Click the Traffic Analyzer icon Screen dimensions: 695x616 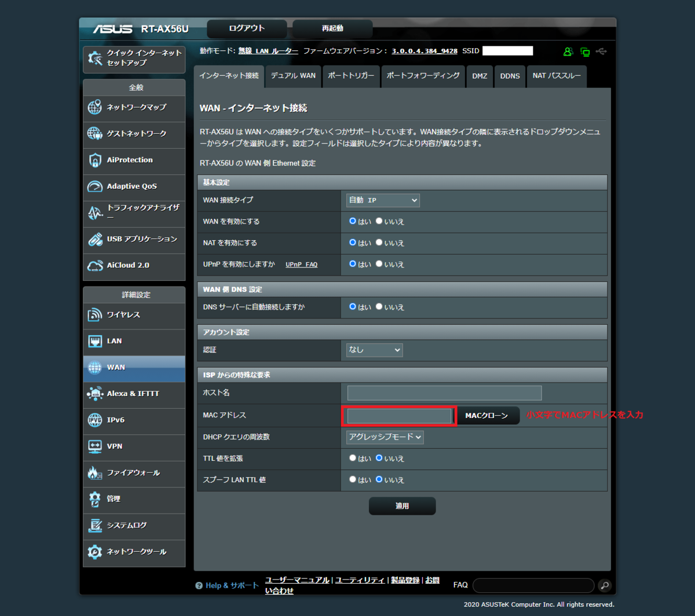tap(95, 213)
